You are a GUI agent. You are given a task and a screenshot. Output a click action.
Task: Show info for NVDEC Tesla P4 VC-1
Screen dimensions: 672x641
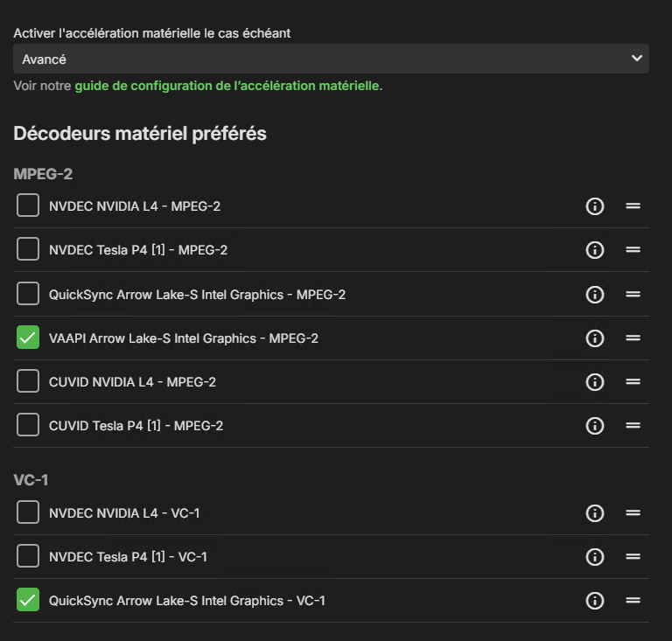tap(595, 557)
